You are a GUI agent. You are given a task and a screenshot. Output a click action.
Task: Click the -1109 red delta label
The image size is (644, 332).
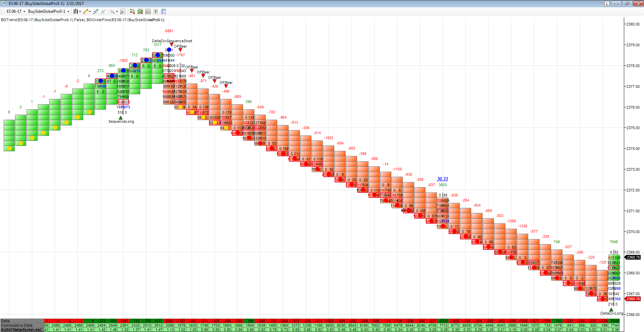coord(397,169)
